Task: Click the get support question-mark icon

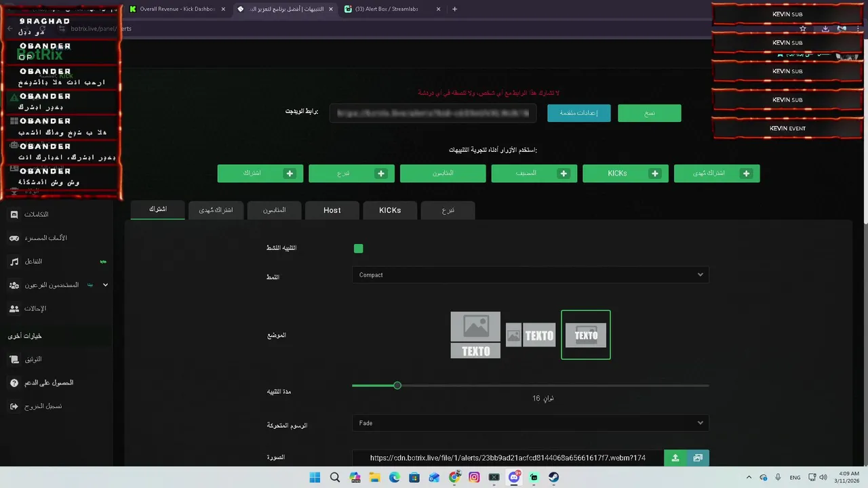Action: (14, 383)
